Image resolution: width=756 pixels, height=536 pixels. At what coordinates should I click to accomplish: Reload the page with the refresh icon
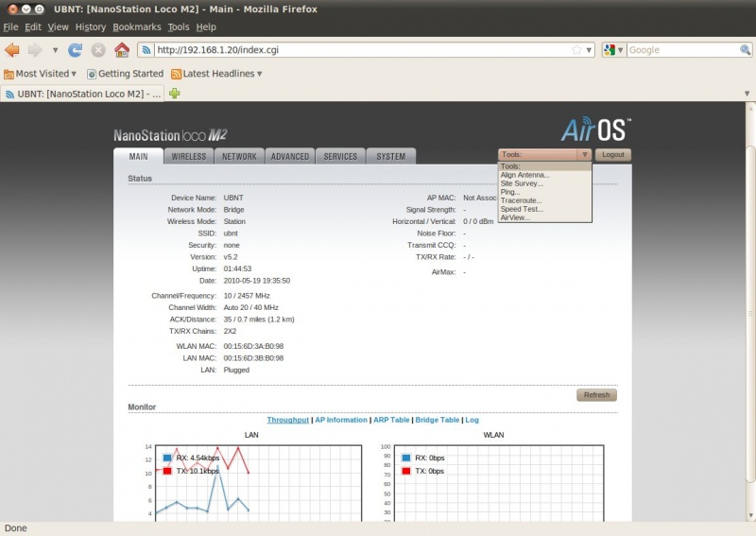click(x=75, y=50)
